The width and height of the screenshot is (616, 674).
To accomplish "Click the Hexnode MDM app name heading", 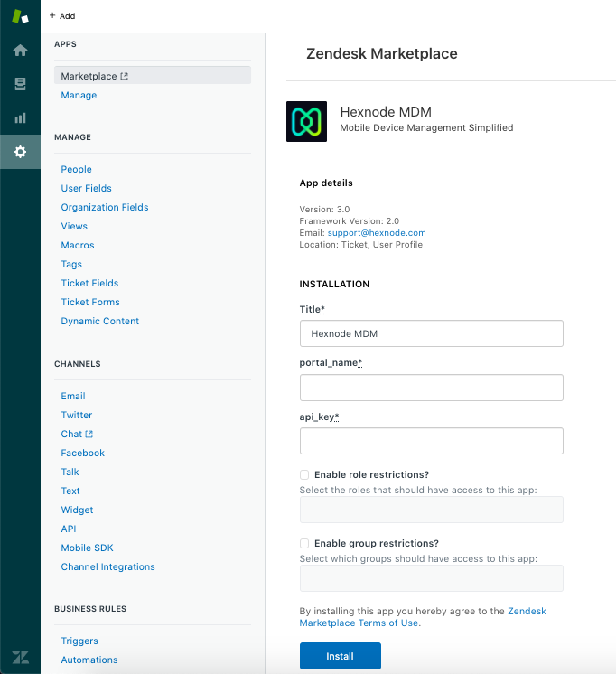I will (x=386, y=112).
